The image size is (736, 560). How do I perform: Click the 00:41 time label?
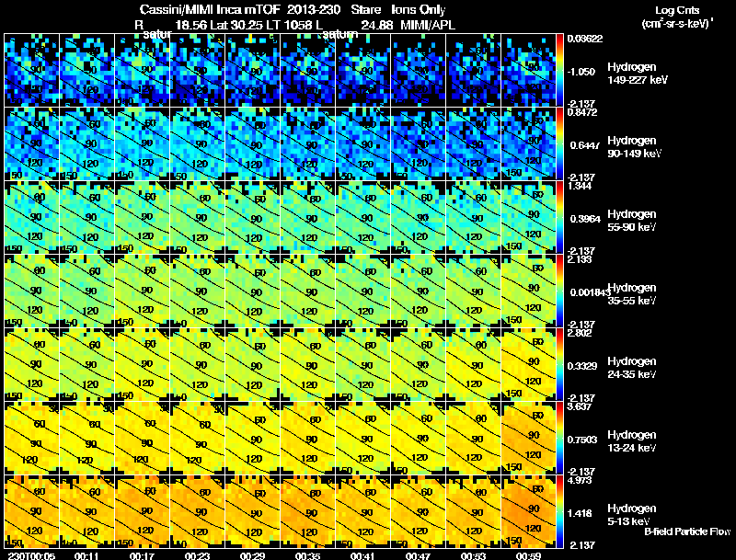[x=362, y=555]
